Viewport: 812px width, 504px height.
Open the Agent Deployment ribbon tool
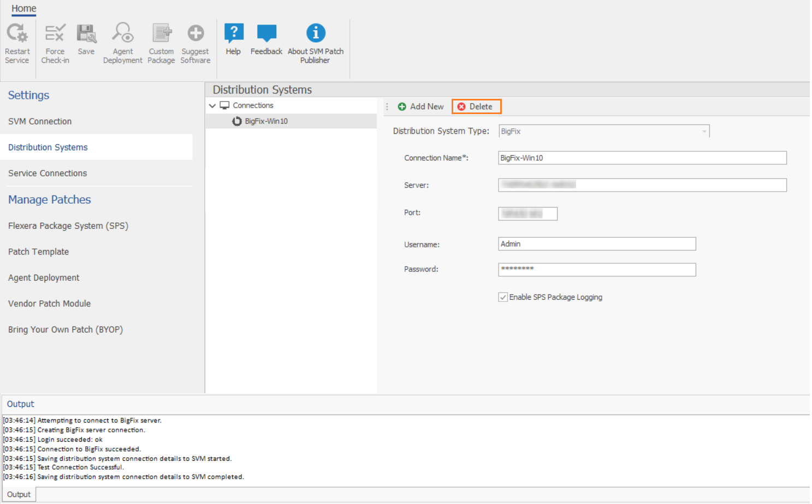click(123, 34)
